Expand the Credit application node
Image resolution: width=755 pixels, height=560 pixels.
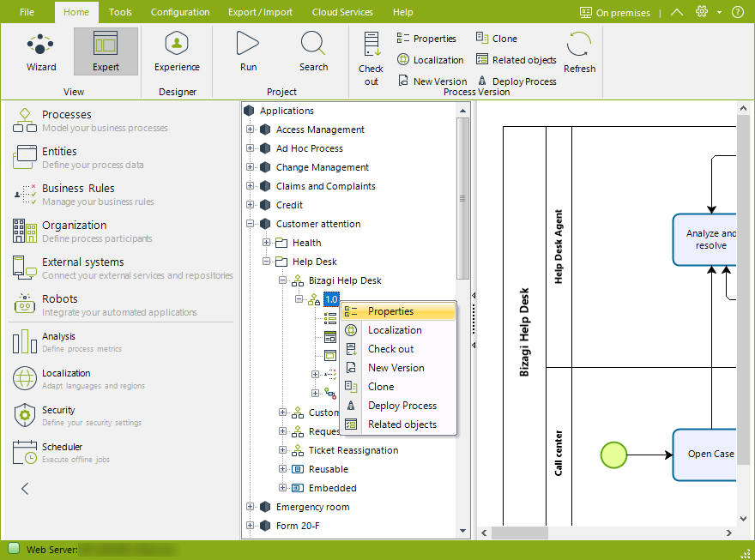pos(250,204)
